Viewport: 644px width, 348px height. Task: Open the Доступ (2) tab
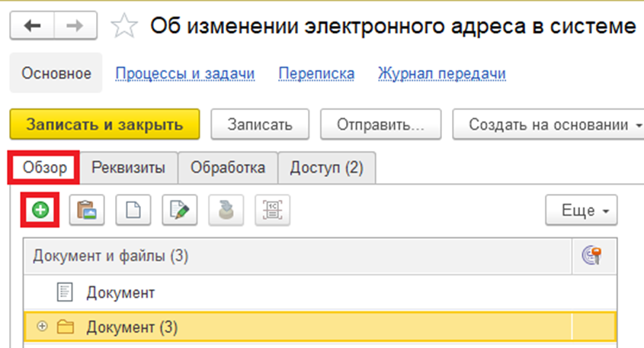click(326, 168)
